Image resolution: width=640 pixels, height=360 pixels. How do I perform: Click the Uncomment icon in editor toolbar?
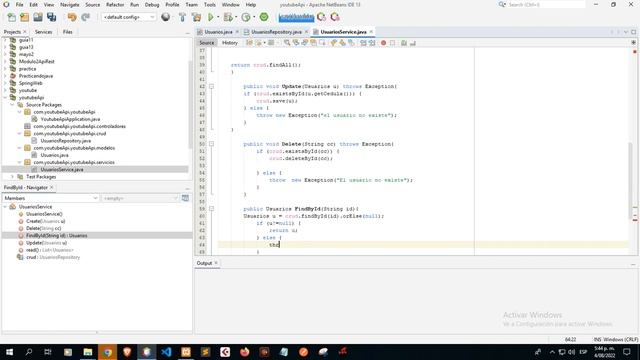[413, 43]
